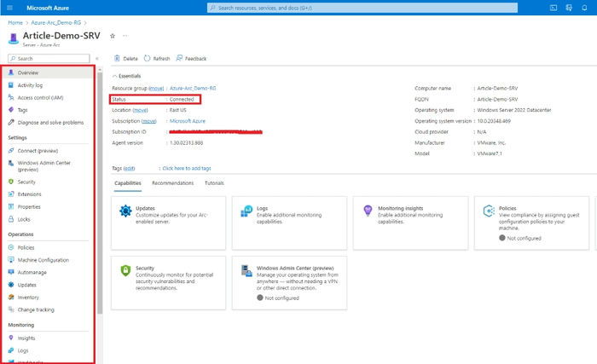597x364 pixels.
Task: Click the sidebar vertical scrollbar
Action: click(x=100, y=193)
